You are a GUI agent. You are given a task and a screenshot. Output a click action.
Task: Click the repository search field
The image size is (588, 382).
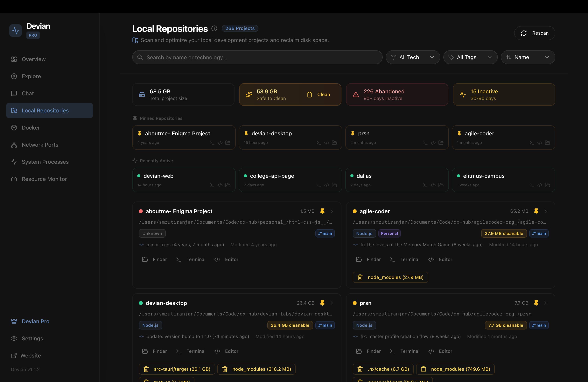tap(257, 57)
